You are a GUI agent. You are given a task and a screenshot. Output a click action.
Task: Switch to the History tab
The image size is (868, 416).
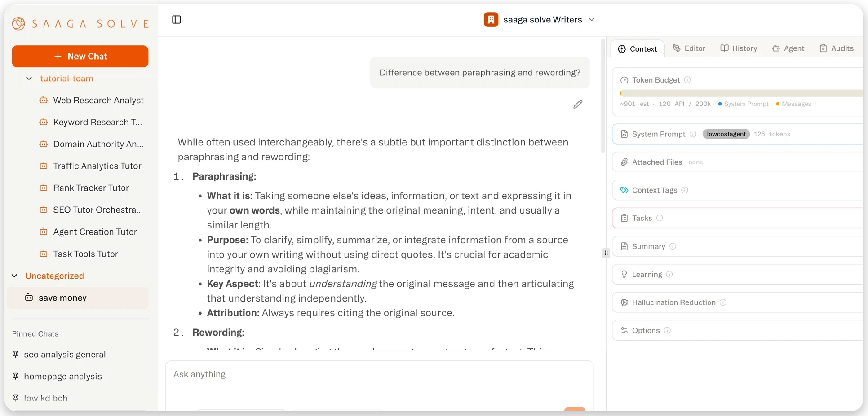(x=739, y=48)
